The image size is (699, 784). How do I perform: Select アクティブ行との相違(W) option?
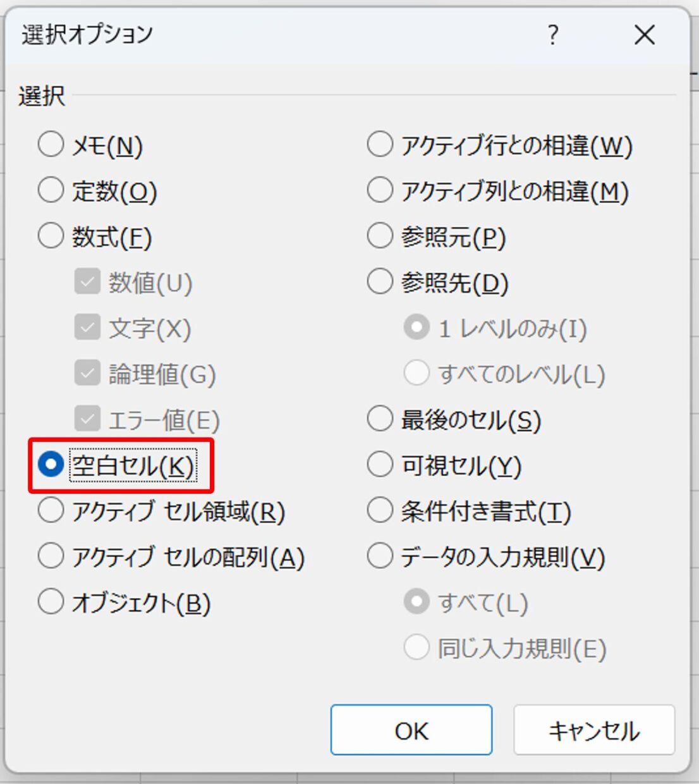[380, 145]
